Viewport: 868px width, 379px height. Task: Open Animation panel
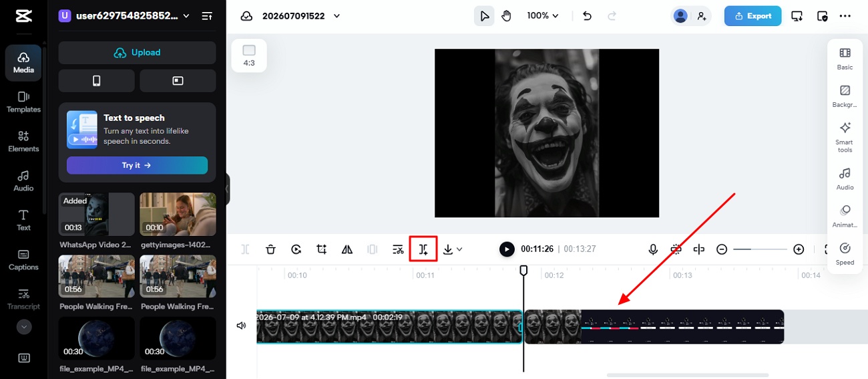[845, 217]
